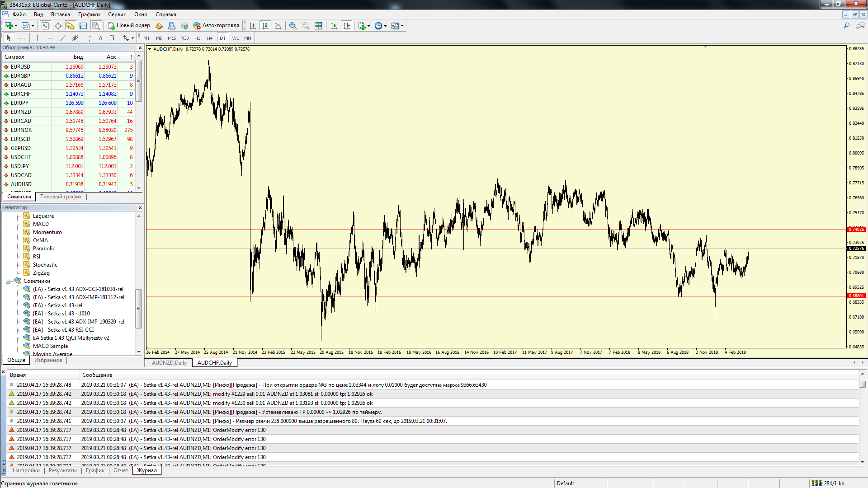Switch timeframe to M5
This screenshot has height=488, width=868.
pyautogui.click(x=159, y=38)
